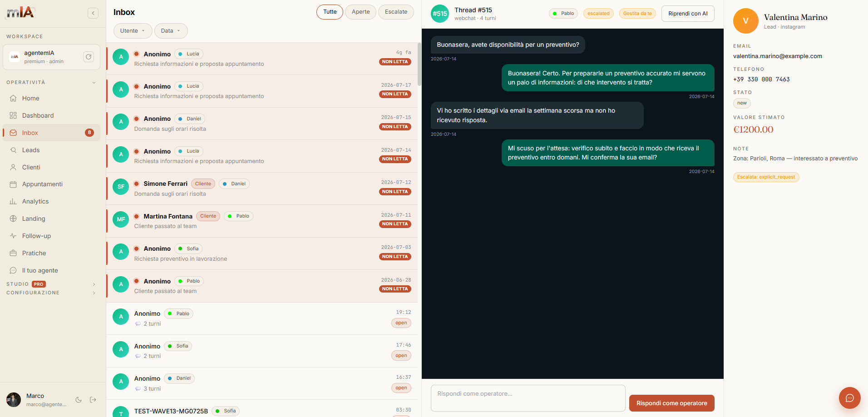The image size is (868, 417).
Task: Open Anonimo conversation at 19:12
Action: 262,318
